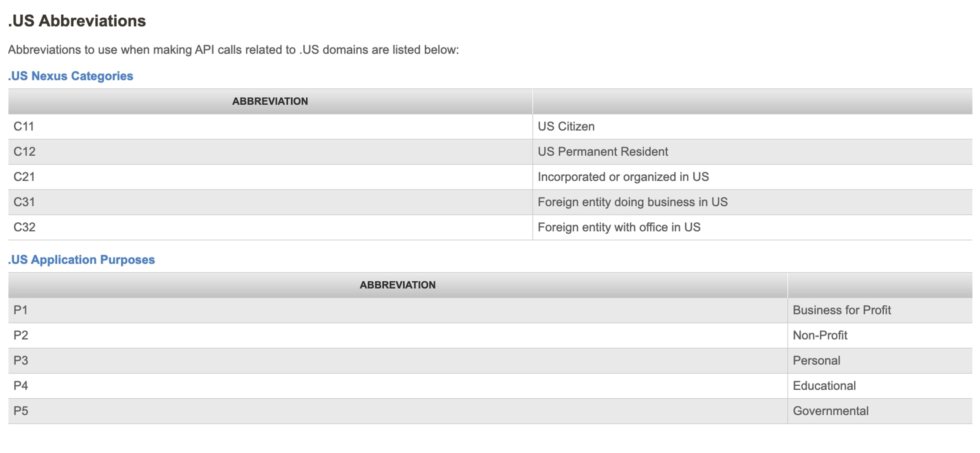Select Incorporated or organized in US text
The width and height of the screenshot is (980, 453).
tap(623, 177)
